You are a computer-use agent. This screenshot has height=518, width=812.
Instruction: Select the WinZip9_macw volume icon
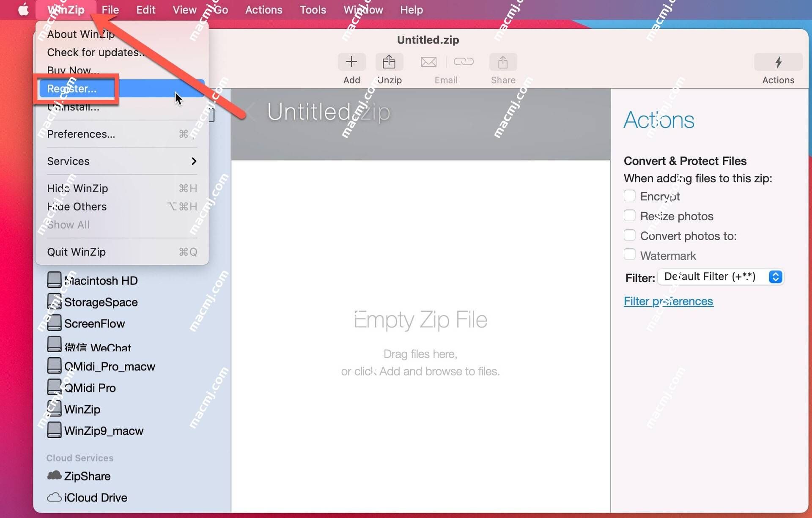(x=54, y=430)
